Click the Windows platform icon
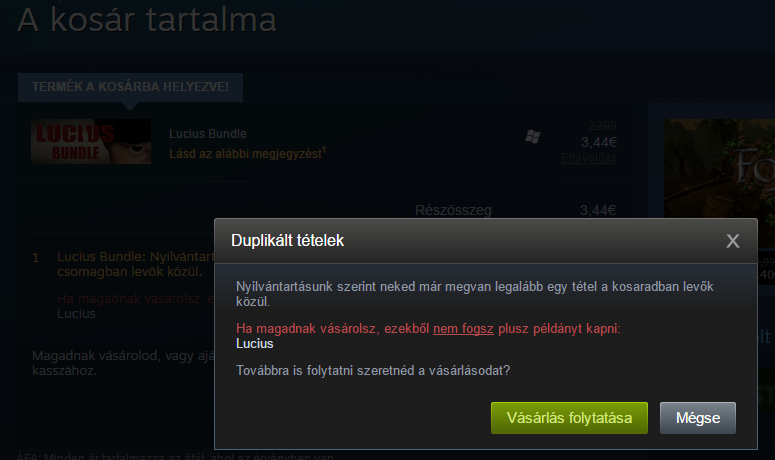 click(532, 136)
